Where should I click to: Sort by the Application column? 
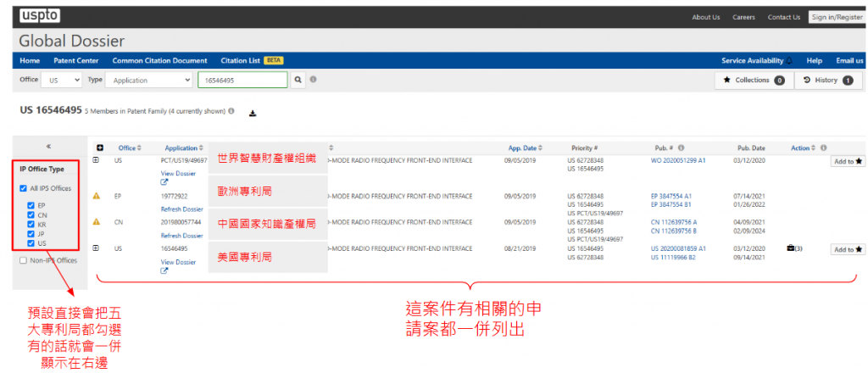click(184, 148)
